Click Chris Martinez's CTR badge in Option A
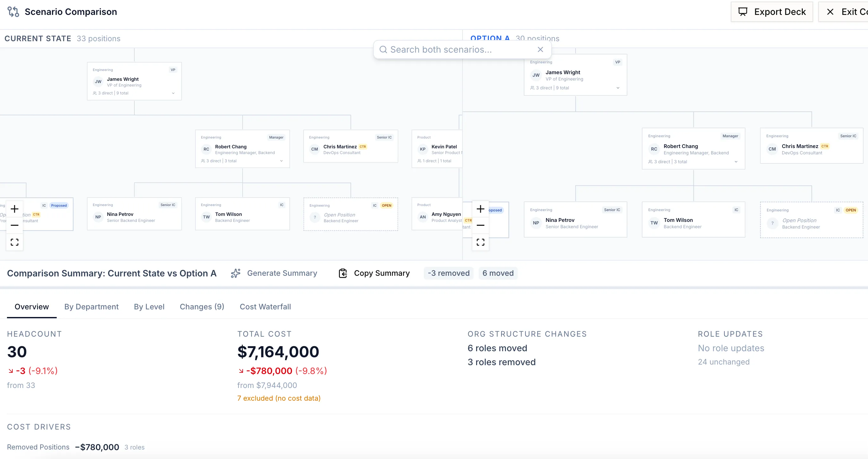This screenshot has width=868, height=459. coord(825,146)
